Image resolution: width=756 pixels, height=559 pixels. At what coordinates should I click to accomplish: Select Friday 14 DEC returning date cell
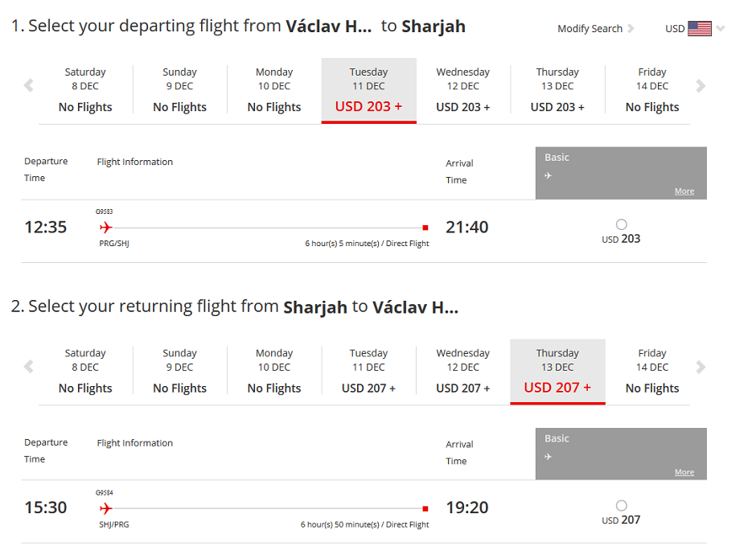[652, 371]
